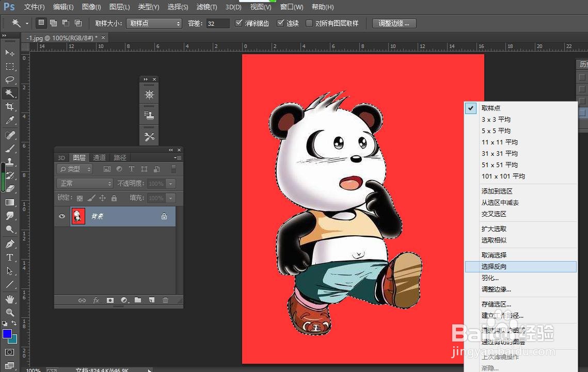The height and width of the screenshot is (372, 588).
Task: Switch to the 路径 tab
Action: click(120, 158)
